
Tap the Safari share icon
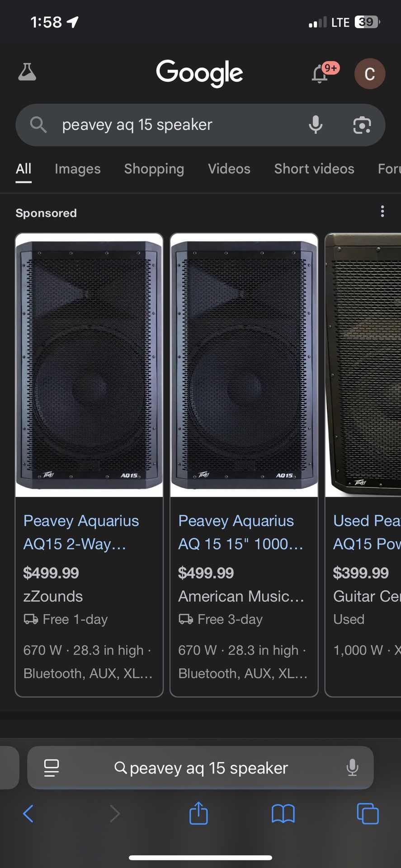pos(198,813)
